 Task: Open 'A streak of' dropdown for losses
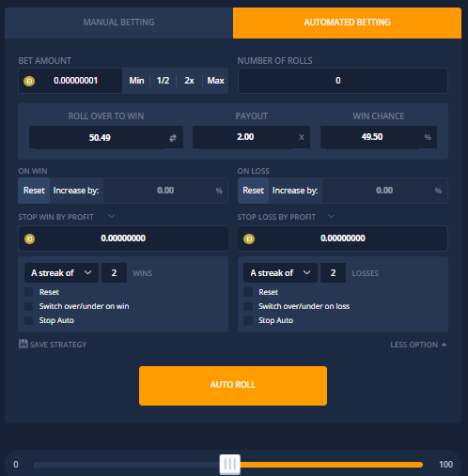pyautogui.click(x=280, y=273)
